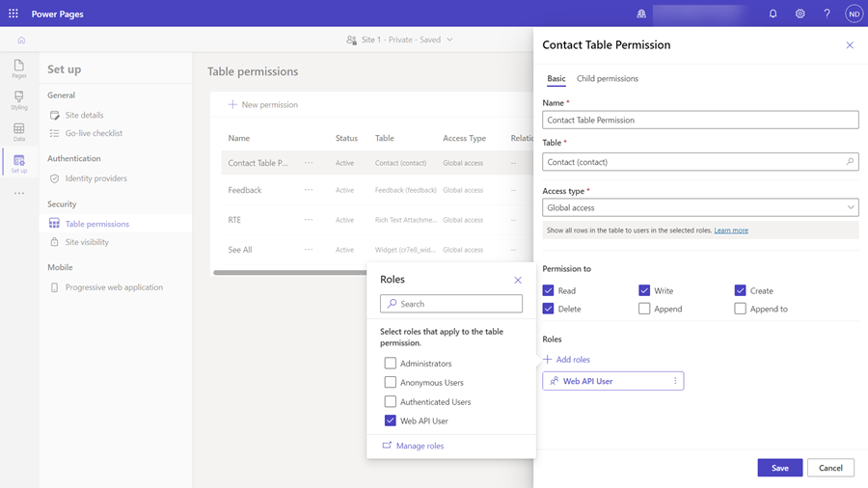Close the Roles flyout
The width and height of the screenshot is (868, 488).
518,280
